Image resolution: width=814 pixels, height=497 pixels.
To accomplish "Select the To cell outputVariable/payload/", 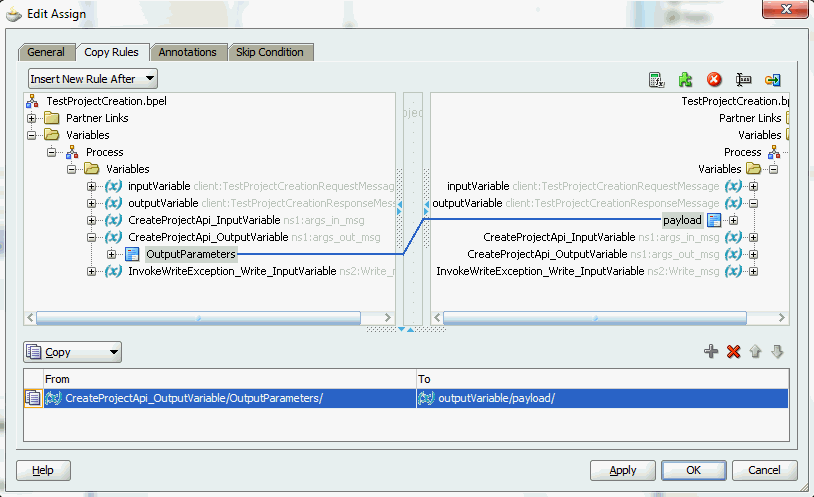I will point(602,398).
